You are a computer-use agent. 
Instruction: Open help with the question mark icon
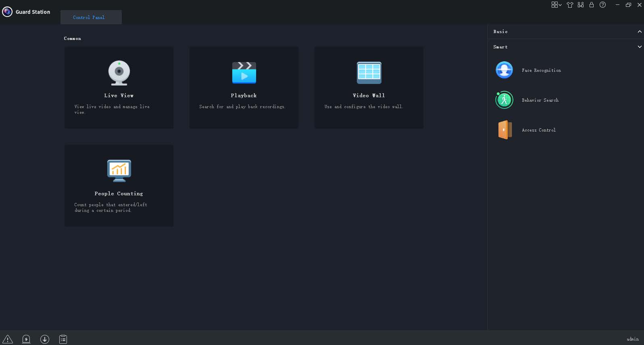602,5
